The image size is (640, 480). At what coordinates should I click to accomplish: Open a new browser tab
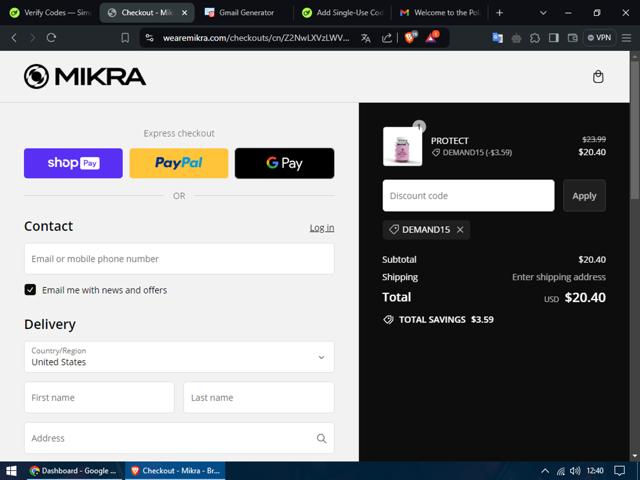click(499, 13)
